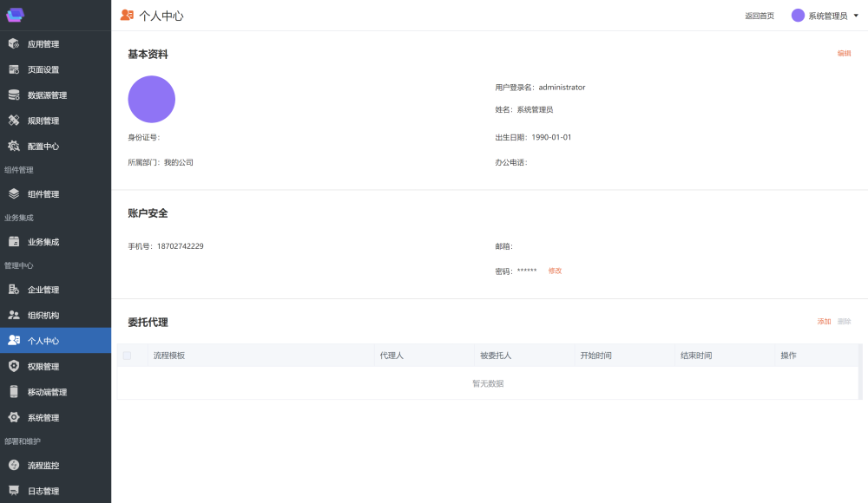
Task: Select 组织机构 in the sidebar
Action: click(43, 315)
